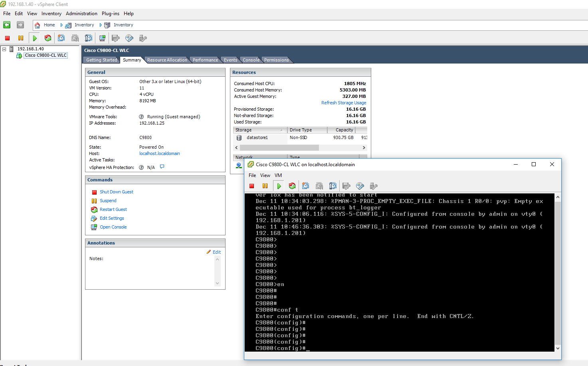Launch the virtual machine console icon
Image resolution: width=588 pixels, height=366 pixels.
pos(102,38)
